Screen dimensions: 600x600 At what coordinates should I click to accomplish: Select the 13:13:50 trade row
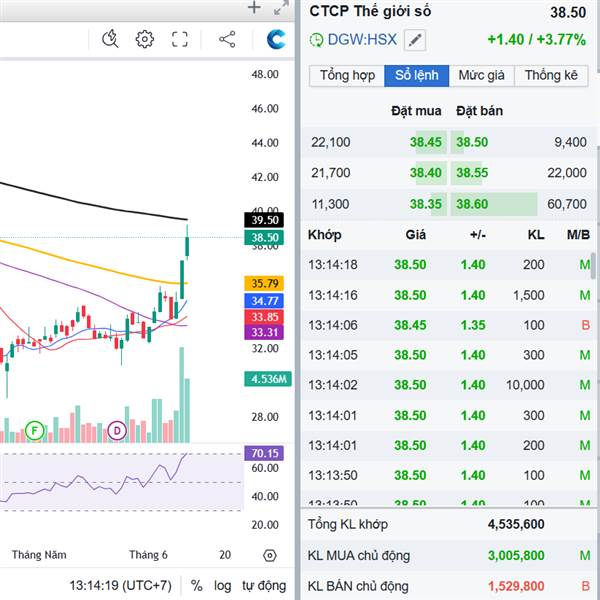tap(448, 475)
